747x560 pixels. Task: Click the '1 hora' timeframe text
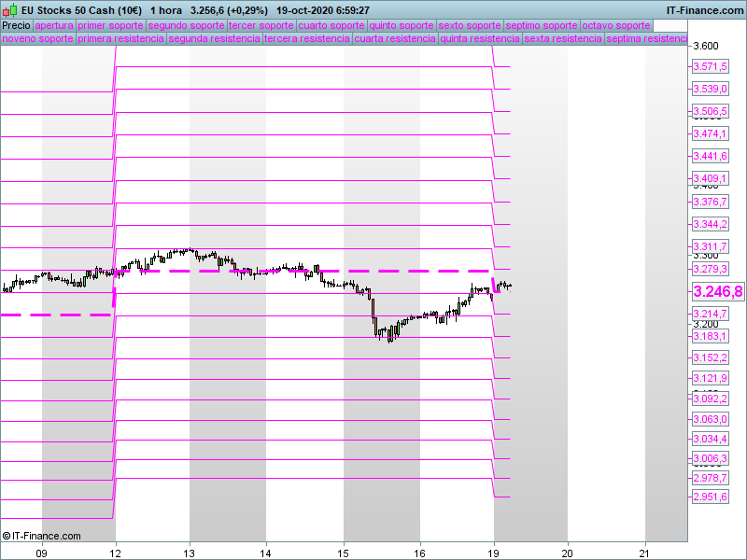click(165, 10)
